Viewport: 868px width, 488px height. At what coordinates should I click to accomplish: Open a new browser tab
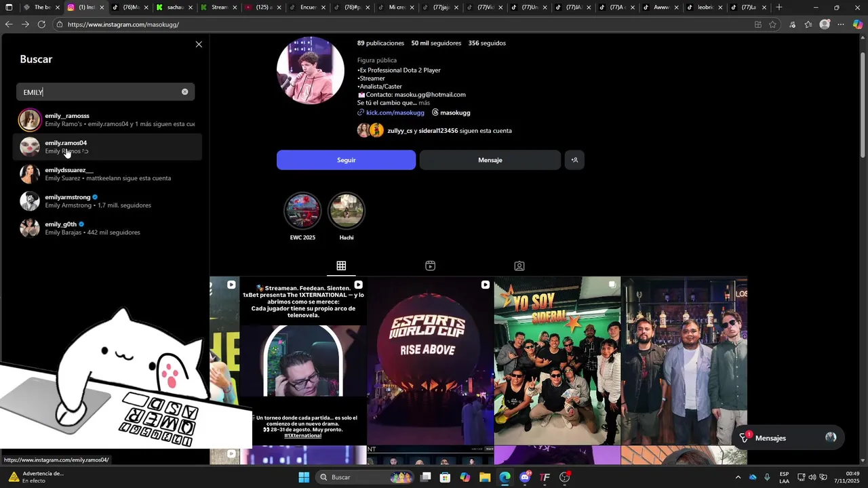[x=779, y=7]
